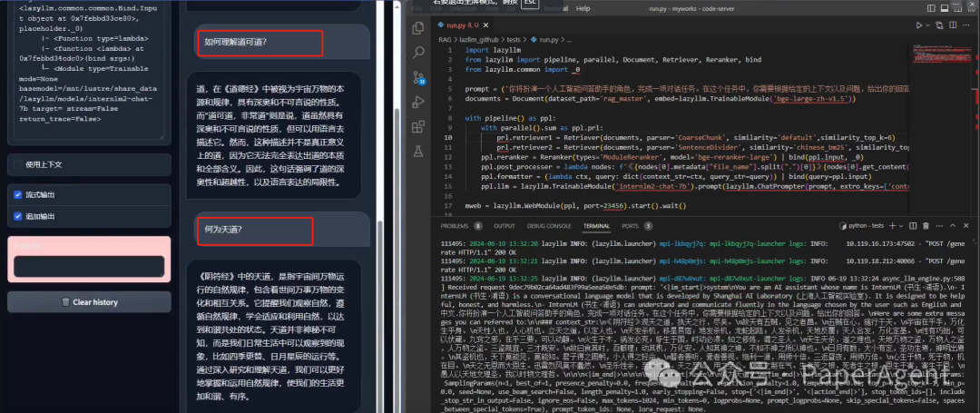The width and height of the screenshot is (980, 413).
Task: Click the Clear history button
Action: coord(89,301)
